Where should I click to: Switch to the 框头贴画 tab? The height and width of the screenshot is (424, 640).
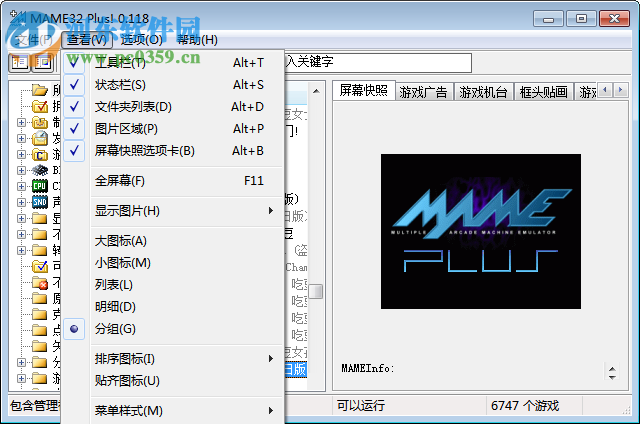543,92
